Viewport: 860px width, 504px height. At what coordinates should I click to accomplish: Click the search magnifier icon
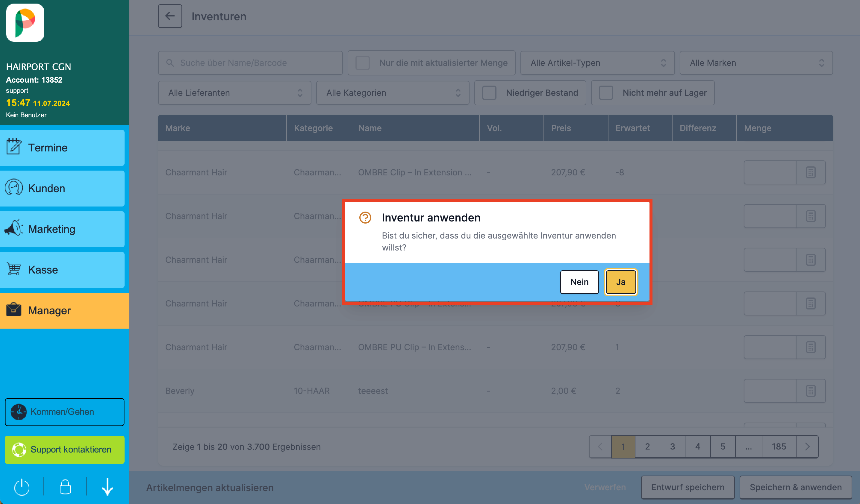tap(170, 63)
